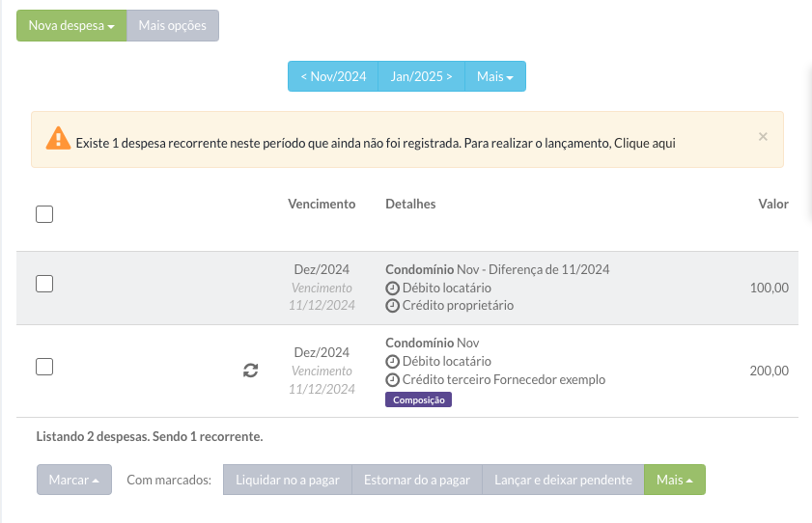
Task: Expand the green Mais actions menu
Action: point(674,481)
